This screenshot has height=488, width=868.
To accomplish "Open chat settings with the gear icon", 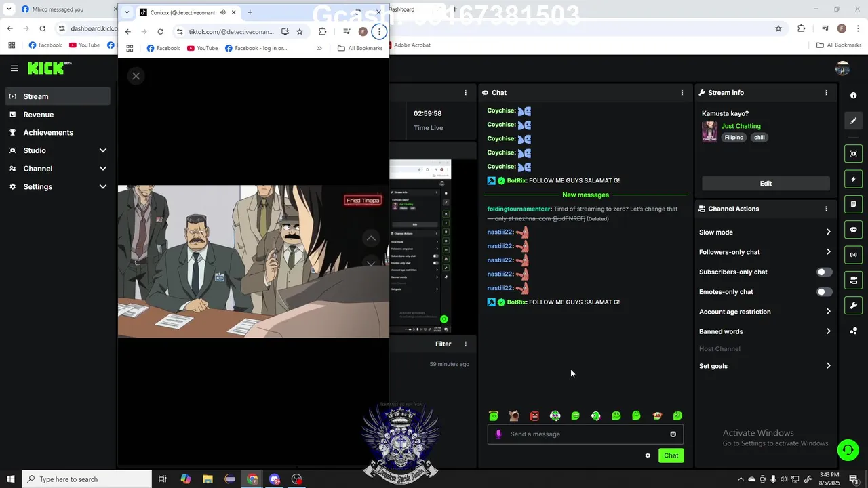I will pos(648,455).
